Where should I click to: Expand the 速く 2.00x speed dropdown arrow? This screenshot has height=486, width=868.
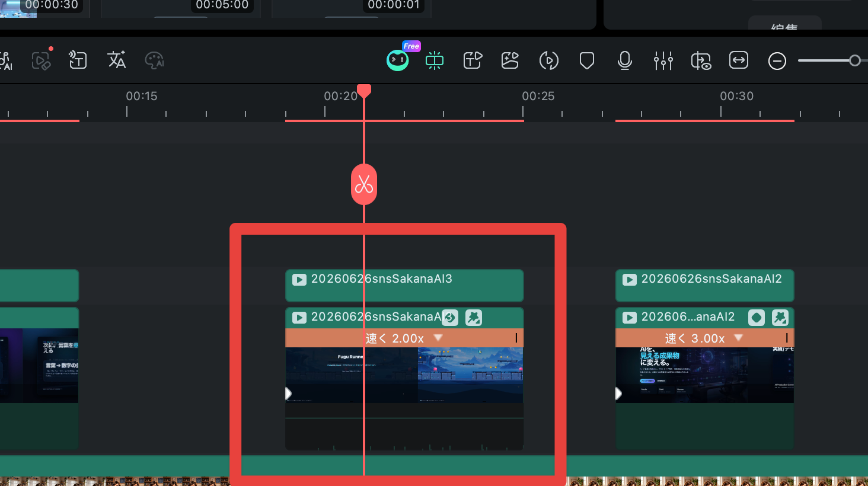[x=438, y=337]
